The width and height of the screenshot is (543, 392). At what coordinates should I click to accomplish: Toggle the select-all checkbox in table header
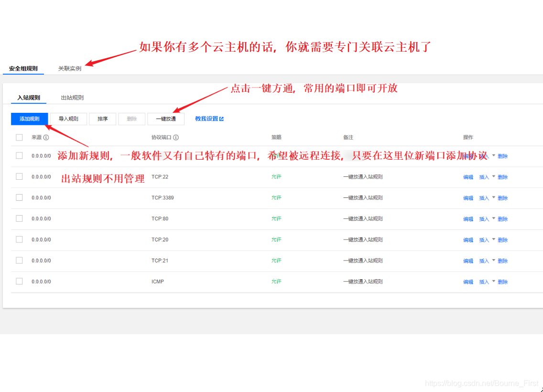pyautogui.click(x=20, y=138)
